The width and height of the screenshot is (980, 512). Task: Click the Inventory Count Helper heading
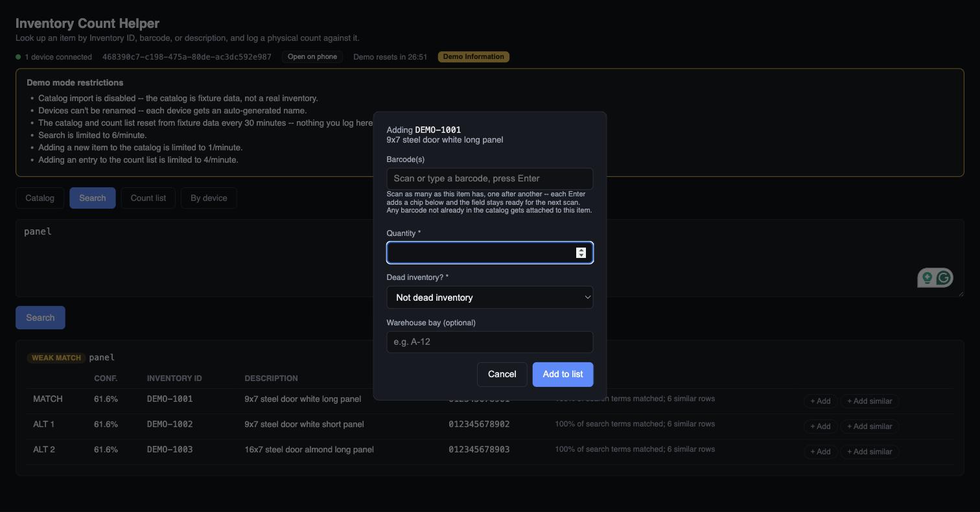pyautogui.click(x=87, y=23)
